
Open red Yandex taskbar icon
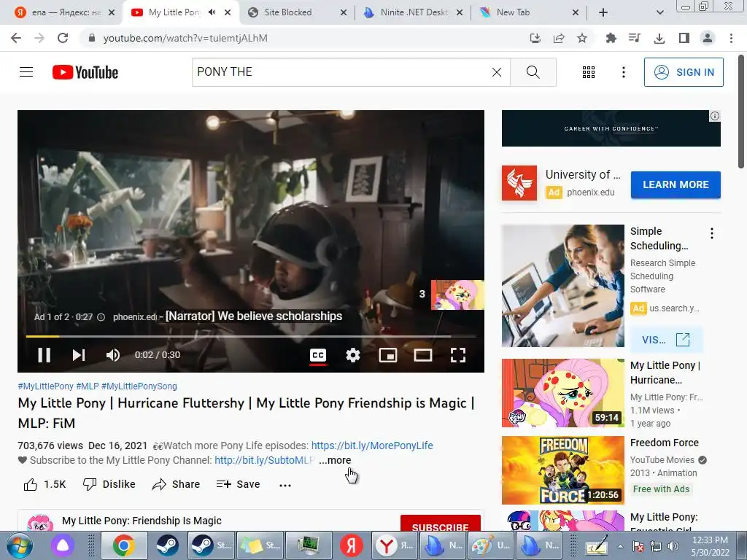(352, 545)
